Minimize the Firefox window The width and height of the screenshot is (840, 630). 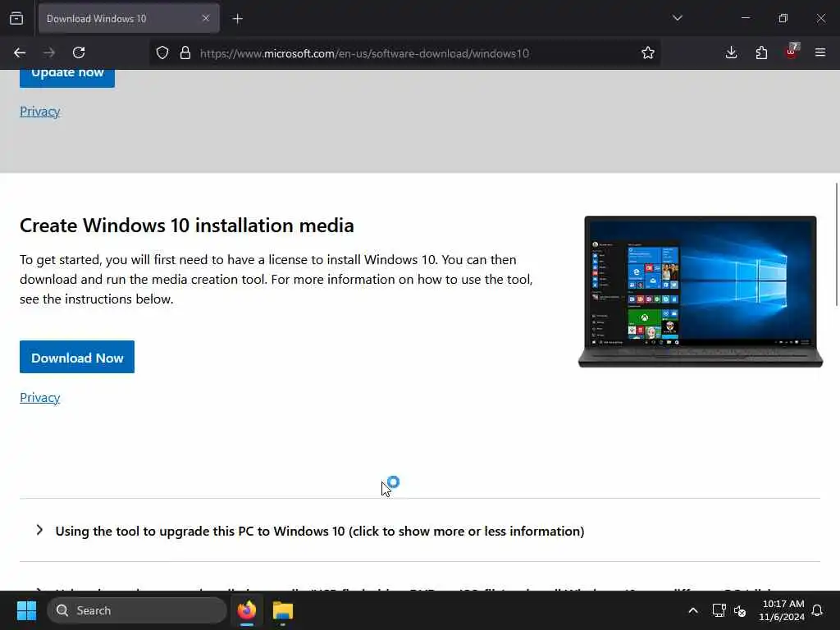coord(745,18)
